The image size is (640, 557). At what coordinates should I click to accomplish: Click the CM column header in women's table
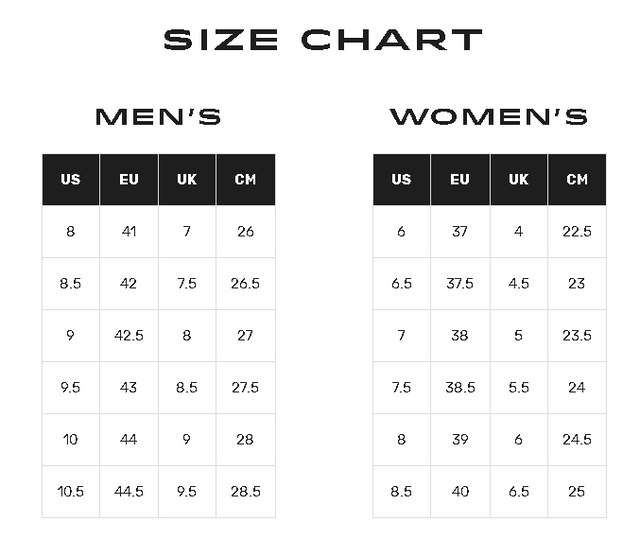click(577, 180)
